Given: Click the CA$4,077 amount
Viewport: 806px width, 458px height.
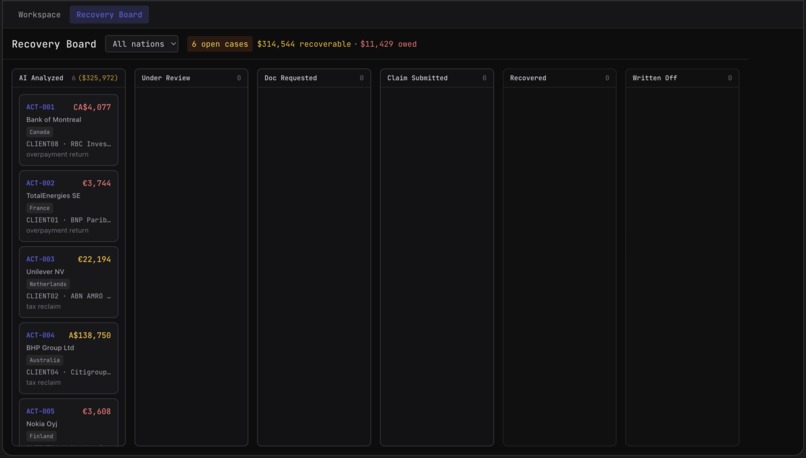Looking at the screenshot, I should [x=92, y=107].
